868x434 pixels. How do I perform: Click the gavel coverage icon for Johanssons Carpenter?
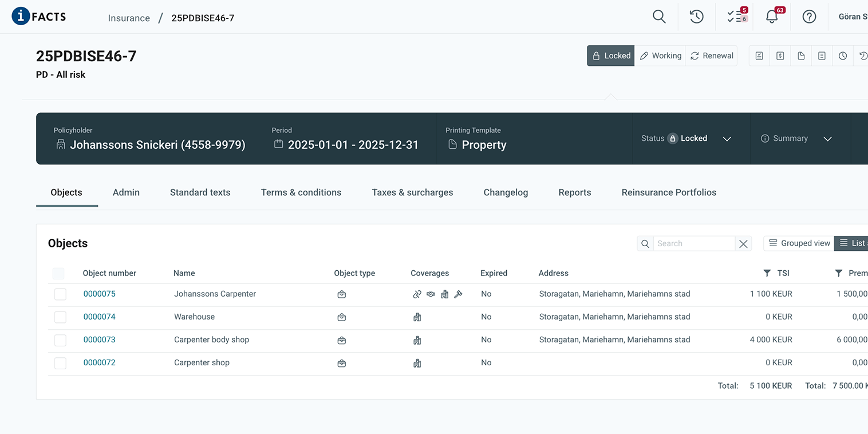click(x=458, y=294)
